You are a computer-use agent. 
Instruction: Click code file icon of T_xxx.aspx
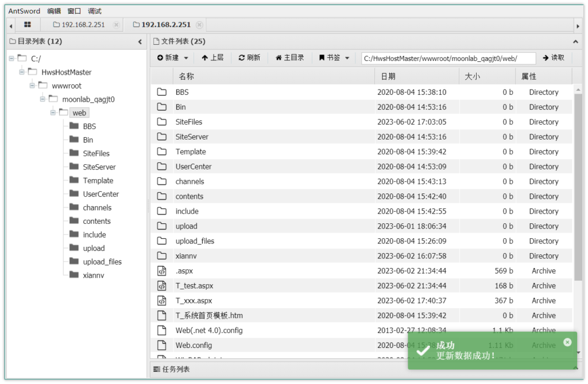point(161,300)
